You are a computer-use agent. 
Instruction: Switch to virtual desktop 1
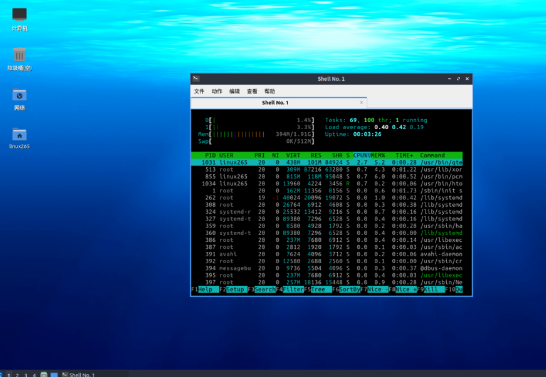coord(9,375)
